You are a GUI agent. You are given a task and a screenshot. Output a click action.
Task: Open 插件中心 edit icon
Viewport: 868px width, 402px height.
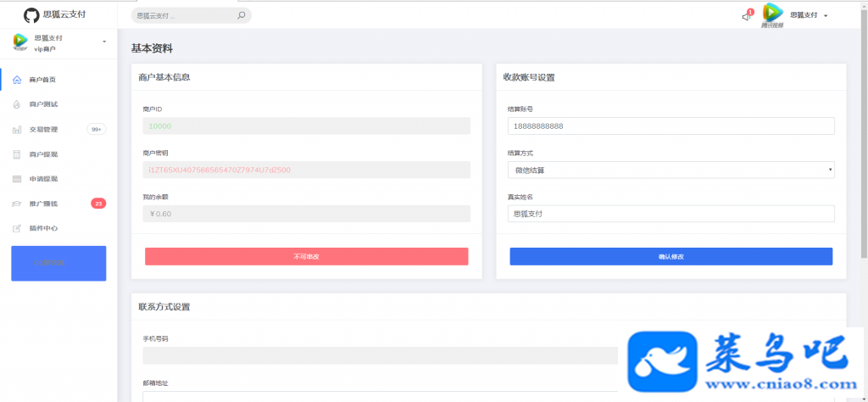[17, 228]
